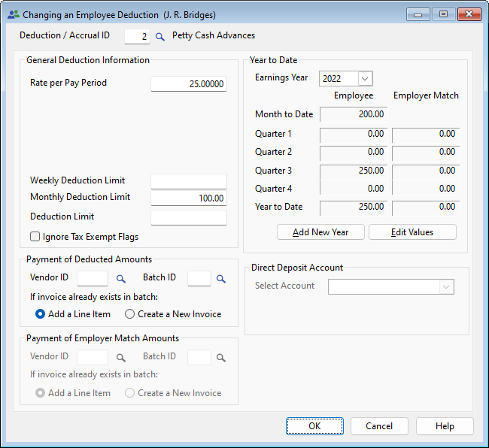Click the employee deduction title bar icon

(x=13, y=14)
